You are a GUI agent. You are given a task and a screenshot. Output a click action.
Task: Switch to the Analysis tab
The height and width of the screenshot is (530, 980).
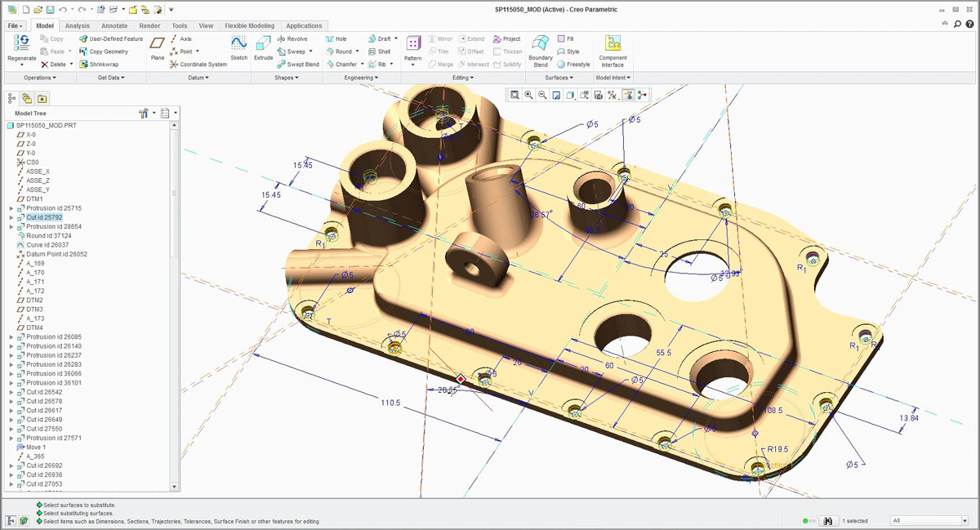(x=78, y=25)
